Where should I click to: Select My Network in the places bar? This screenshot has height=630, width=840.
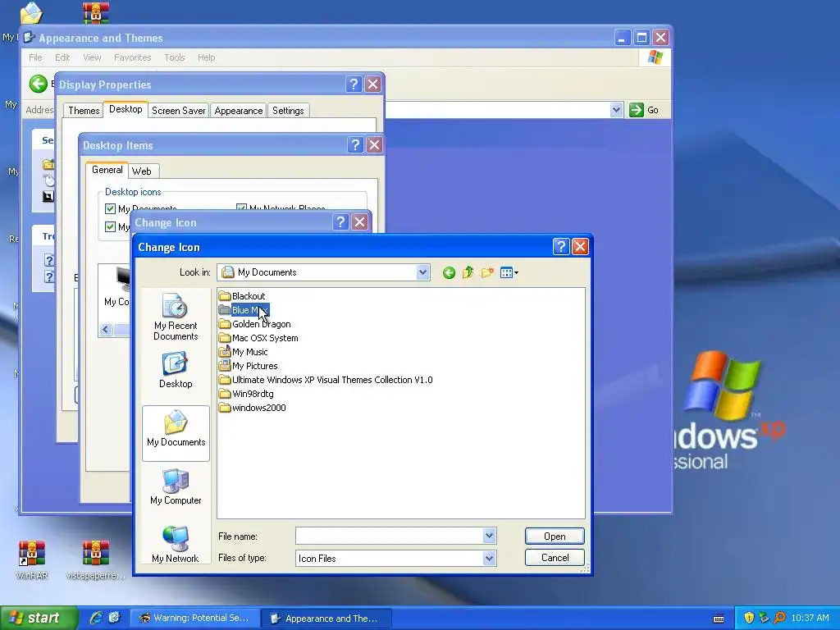tap(176, 545)
